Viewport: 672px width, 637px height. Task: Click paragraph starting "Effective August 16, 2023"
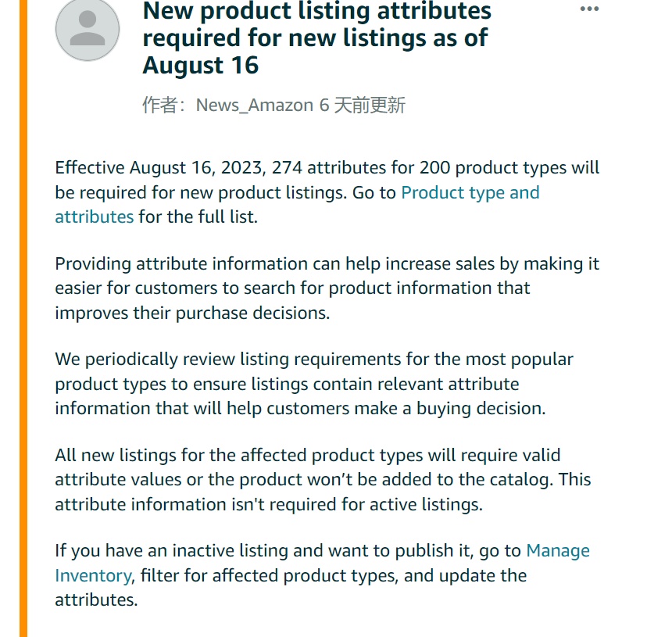coord(327,192)
